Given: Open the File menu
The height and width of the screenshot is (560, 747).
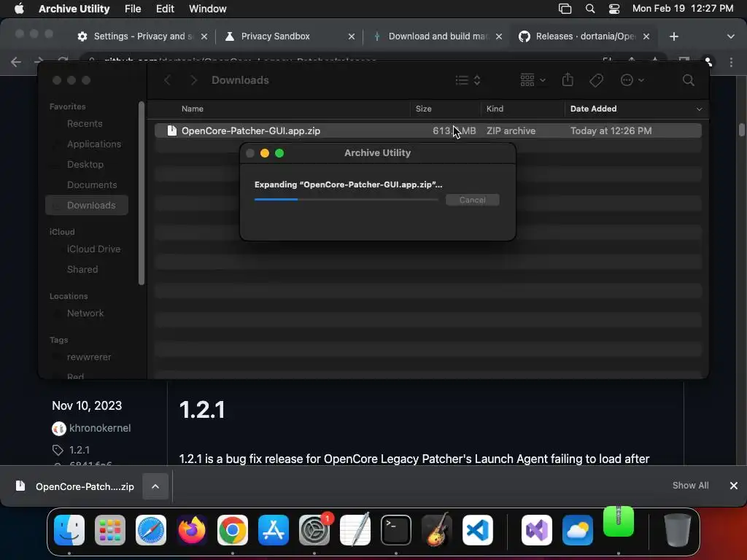Looking at the screenshot, I should pos(133,9).
